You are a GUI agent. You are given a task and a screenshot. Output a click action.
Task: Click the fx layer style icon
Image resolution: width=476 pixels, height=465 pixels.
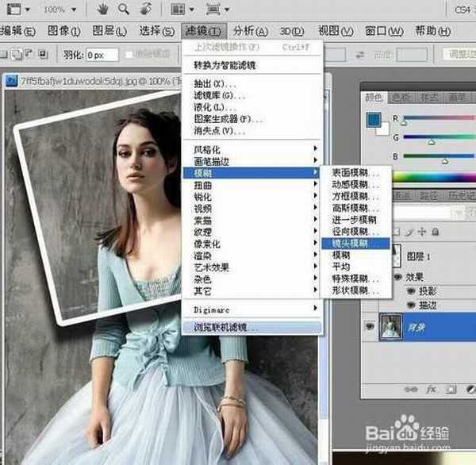(x=431, y=390)
